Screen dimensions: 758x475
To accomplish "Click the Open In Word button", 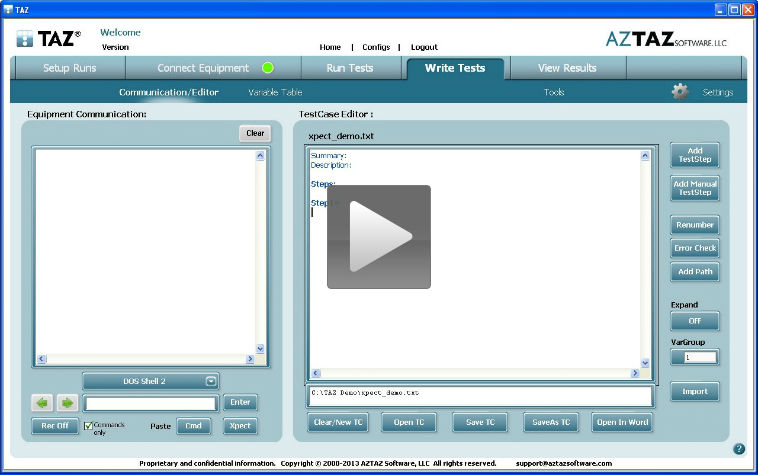I will (622, 422).
